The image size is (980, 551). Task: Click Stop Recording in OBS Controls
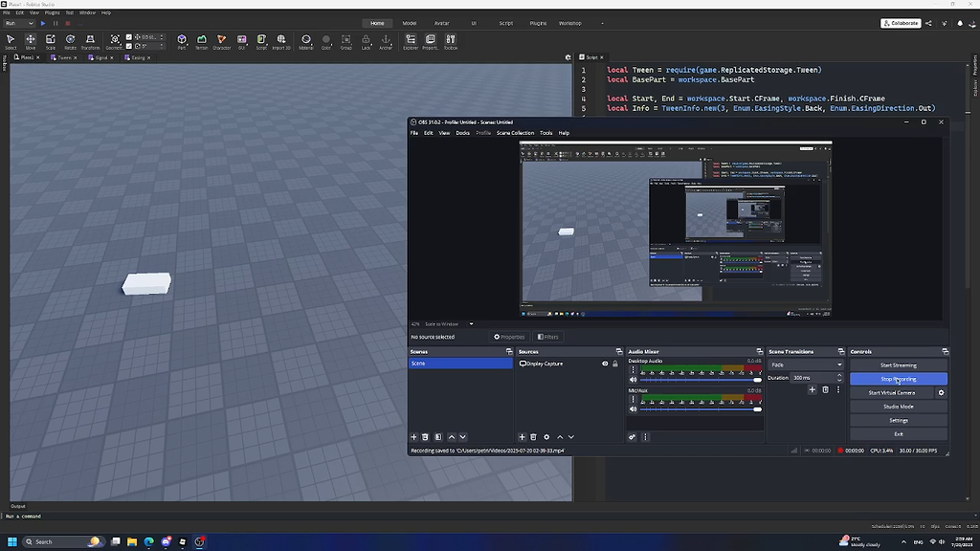898,379
